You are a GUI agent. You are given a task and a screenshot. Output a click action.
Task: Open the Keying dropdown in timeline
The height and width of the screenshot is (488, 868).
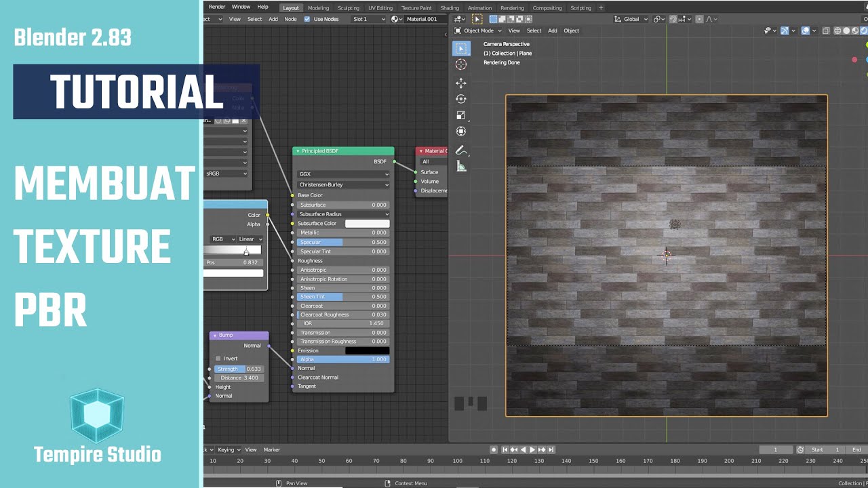click(x=228, y=449)
